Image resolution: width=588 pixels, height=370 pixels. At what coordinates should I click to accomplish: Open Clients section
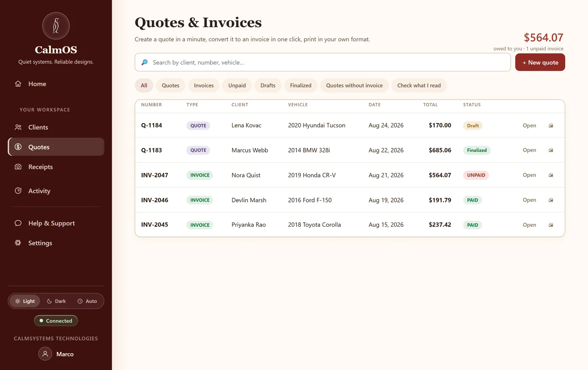pos(56,127)
